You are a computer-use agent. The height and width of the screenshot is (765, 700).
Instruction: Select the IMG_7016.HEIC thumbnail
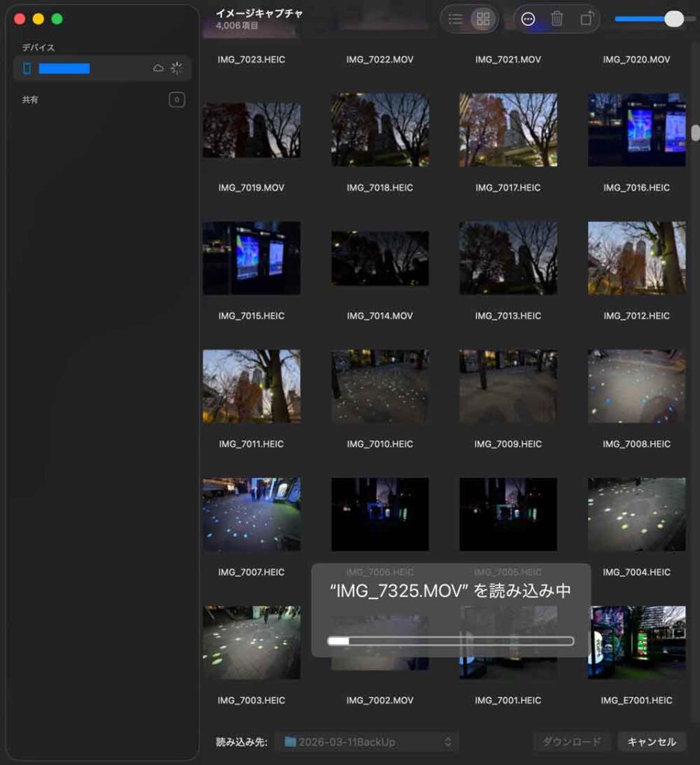click(636, 130)
